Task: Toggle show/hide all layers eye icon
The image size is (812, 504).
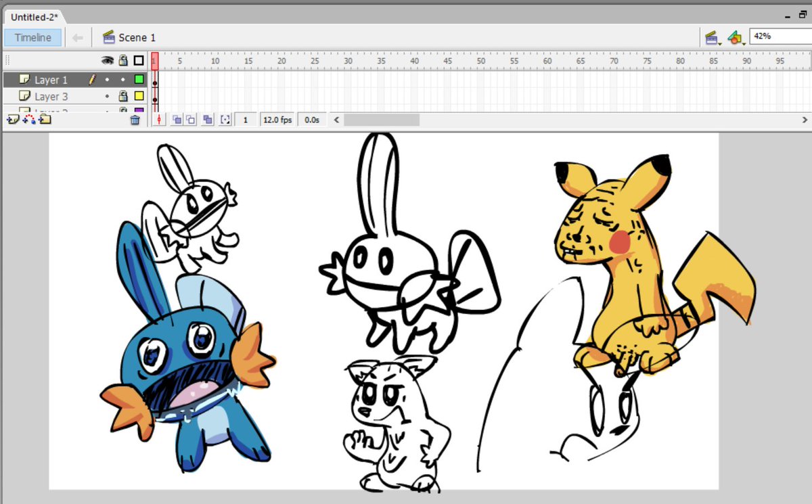Action: [107, 60]
